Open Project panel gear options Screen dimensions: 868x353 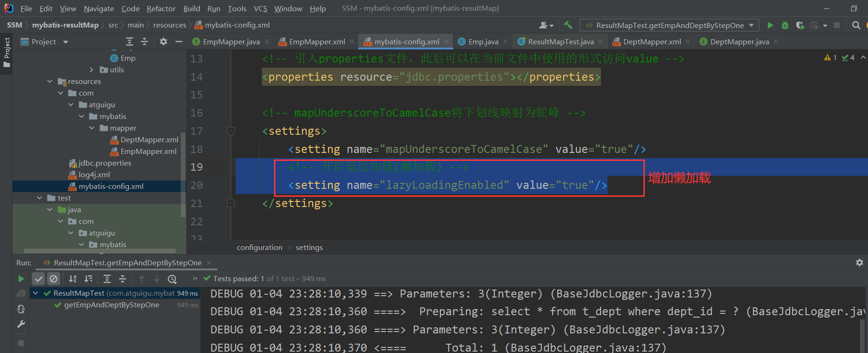[x=163, y=42]
